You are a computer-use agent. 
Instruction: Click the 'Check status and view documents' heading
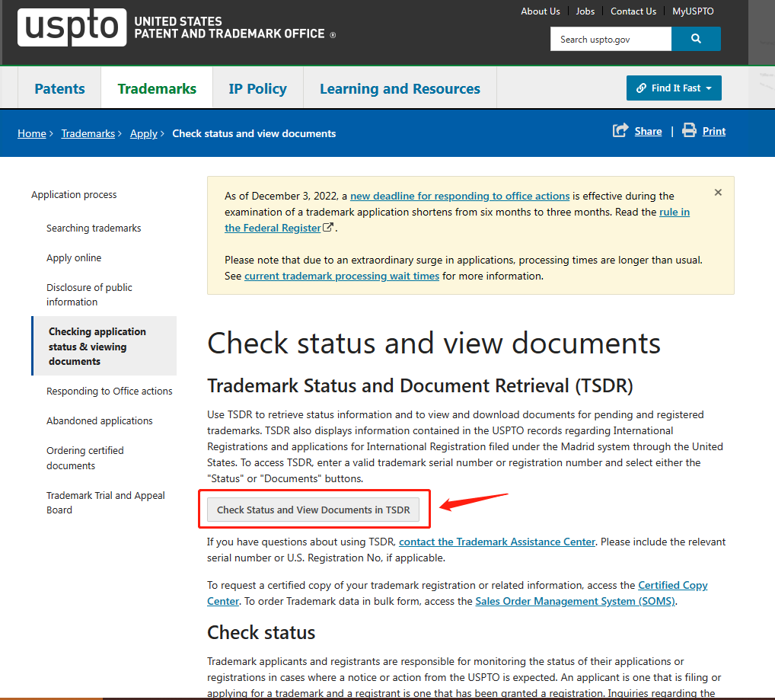point(434,343)
